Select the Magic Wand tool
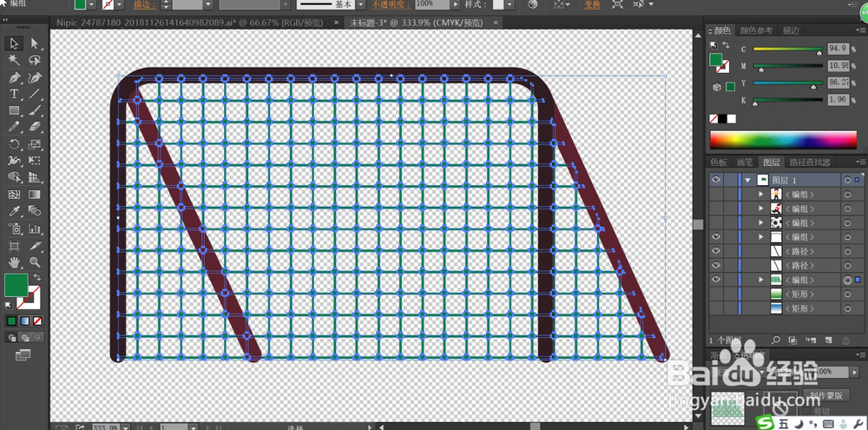This screenshot has width=868, height=430. pos(15,60)
